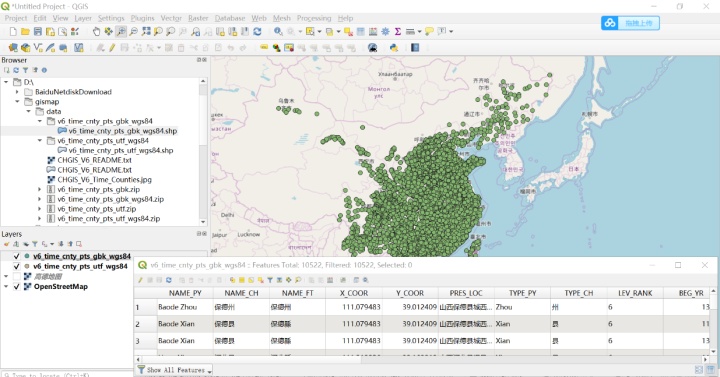Toggle v6_time_cnty_pts_gbk_wgs84 layer visibility
The image size is (720, 377).
pos(17,256)
